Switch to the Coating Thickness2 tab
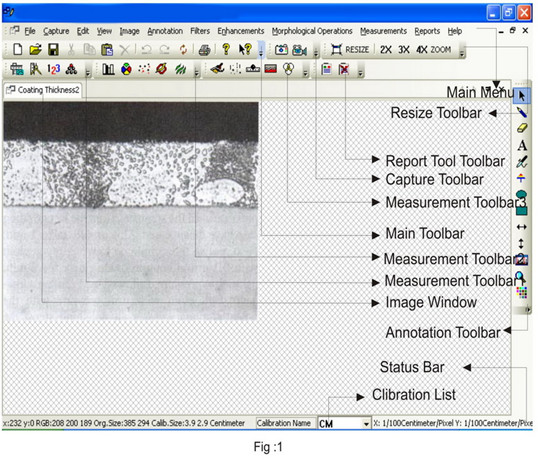538x460 pixels. point(43,90)
